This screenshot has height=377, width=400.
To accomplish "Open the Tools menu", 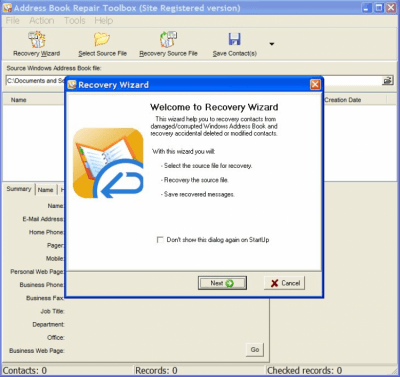I will [x=75, y=21].
